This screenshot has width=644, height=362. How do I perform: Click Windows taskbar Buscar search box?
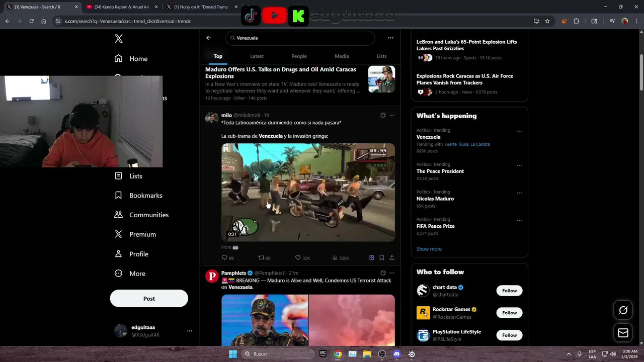pos(277,354)
